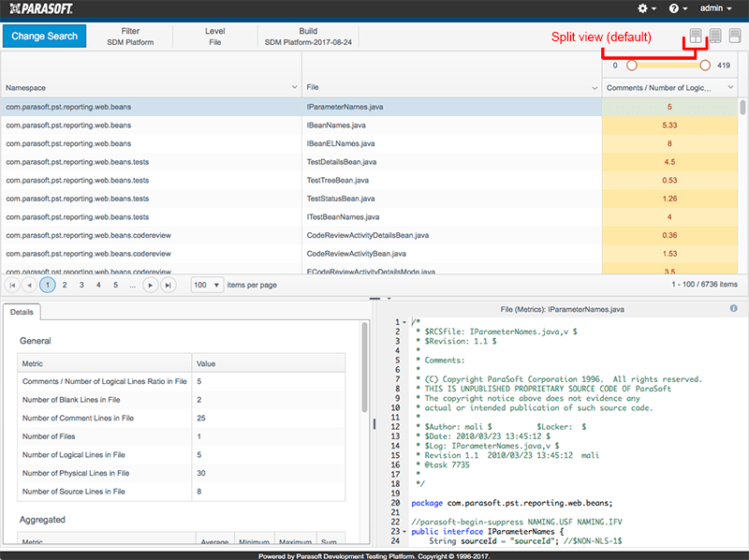Switch to details-only view layout
Viewport: 749px width, 560px height.
(x=735, y=36)
